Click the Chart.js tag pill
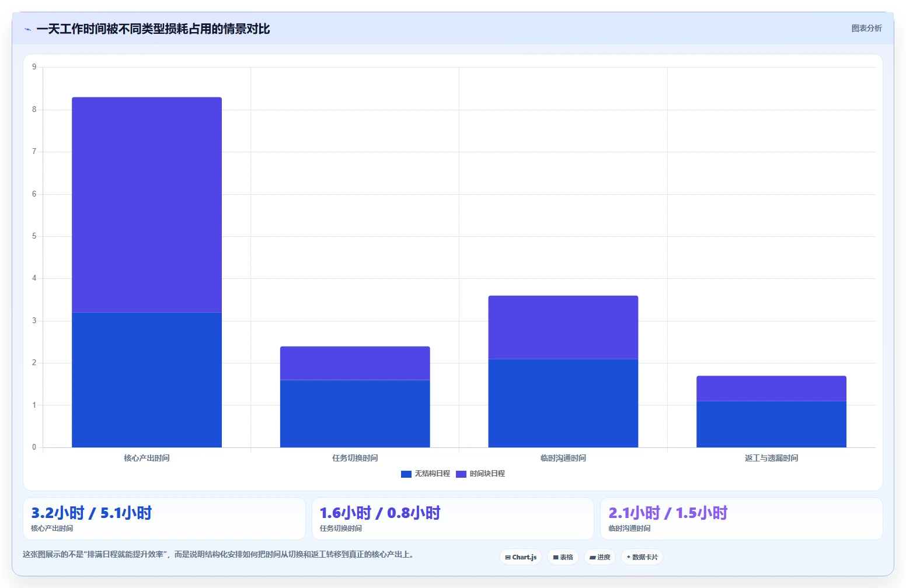Image resolution: width=906 pixels, height=588 pixels. [x=521, y=557]
